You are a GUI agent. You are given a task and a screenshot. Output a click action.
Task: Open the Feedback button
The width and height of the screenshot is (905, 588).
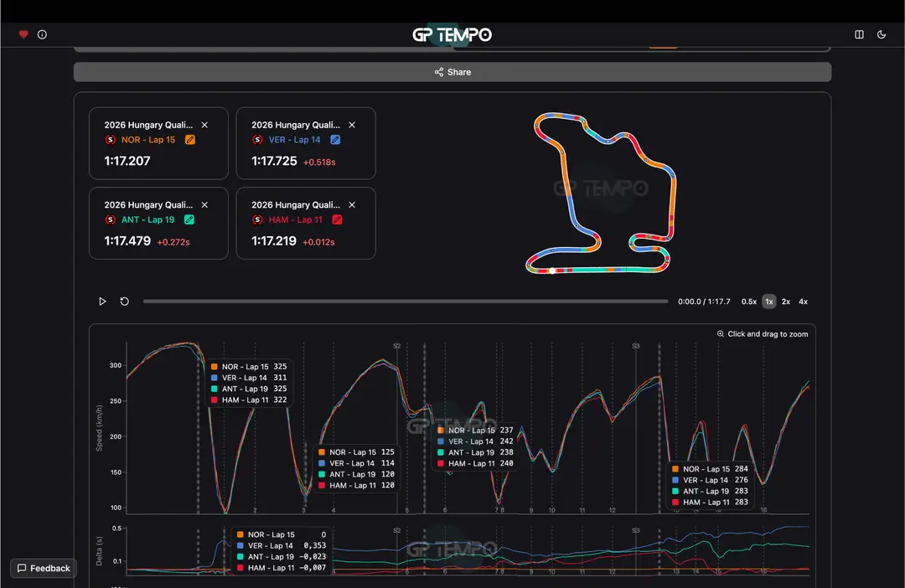(44, 569)
